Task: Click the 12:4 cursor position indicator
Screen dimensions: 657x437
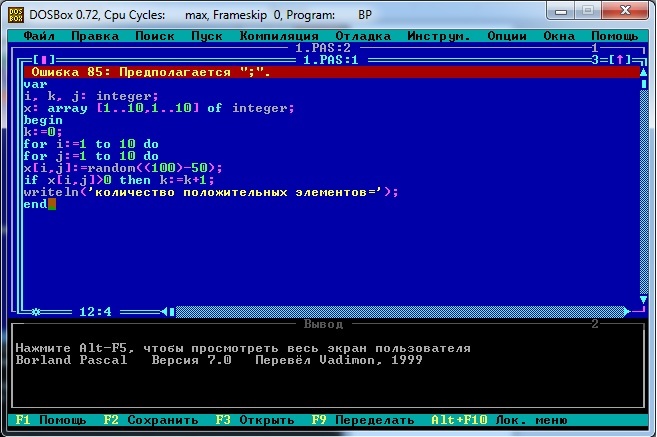Action: pos(95,311)
